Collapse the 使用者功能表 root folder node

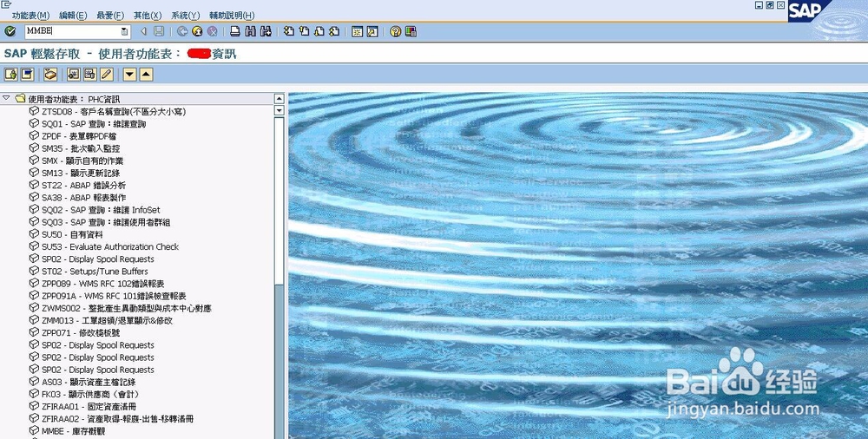click(6, 98)
